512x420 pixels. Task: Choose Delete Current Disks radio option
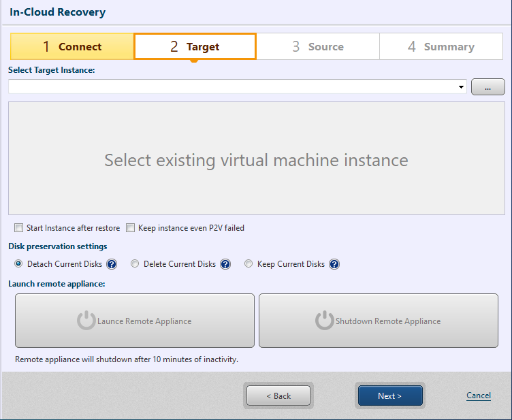click(135, 264)
